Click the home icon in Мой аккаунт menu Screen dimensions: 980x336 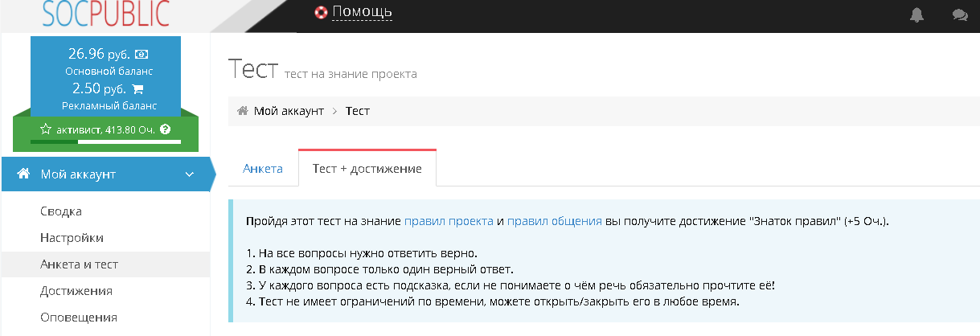[x=24, y=174]
